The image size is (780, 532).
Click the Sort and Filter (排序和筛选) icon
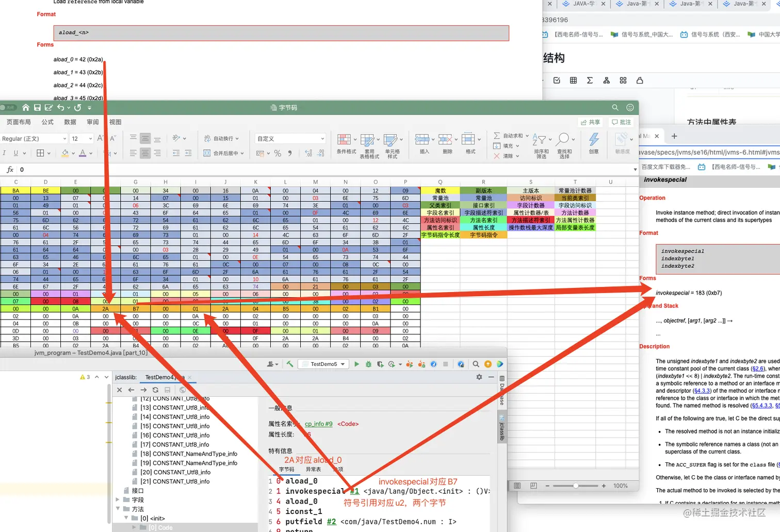click(539, 139)
